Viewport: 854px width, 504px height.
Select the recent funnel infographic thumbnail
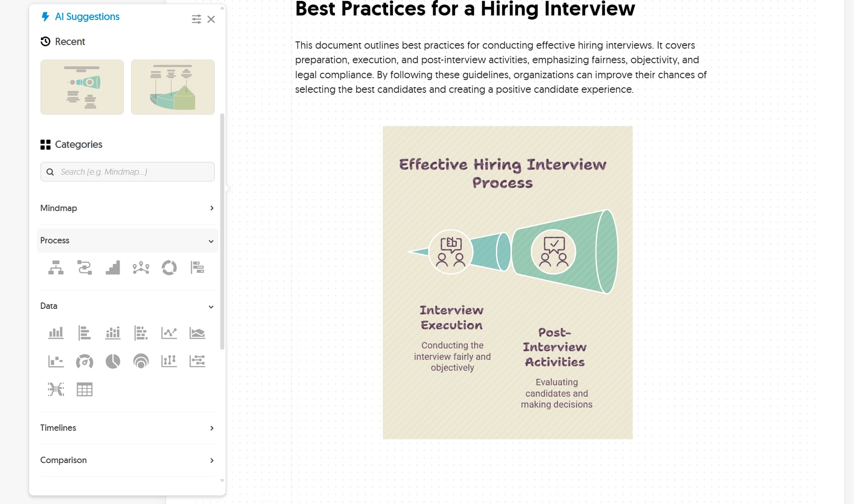[x=82, y=87]
